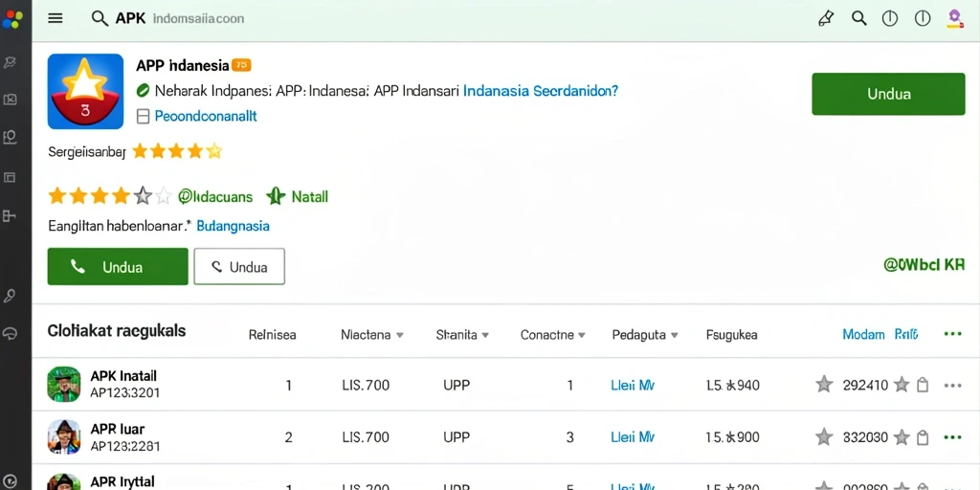
Task: Open the profile avatar icon at top right
Action: pos(954,19)
